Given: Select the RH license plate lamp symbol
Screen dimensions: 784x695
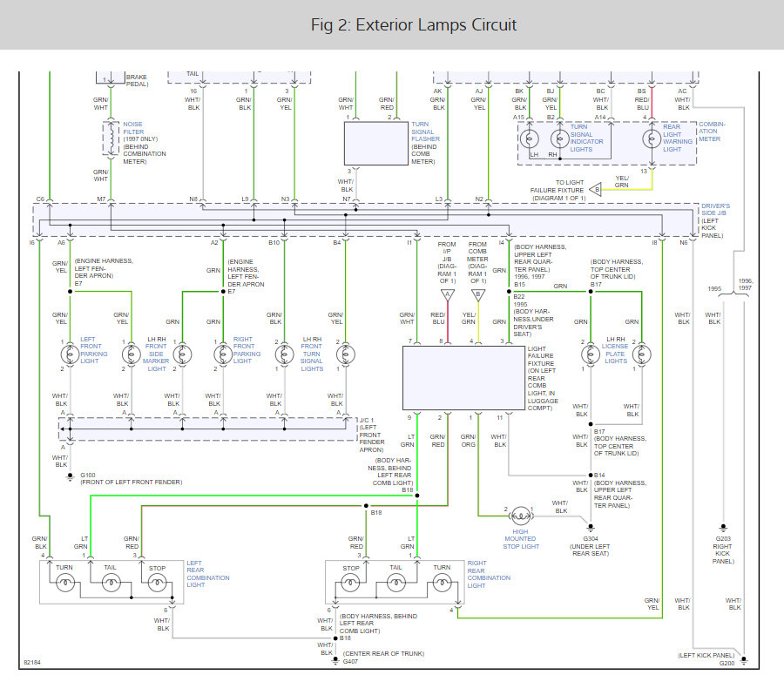Looking at the screenshot, I should 641,354.
